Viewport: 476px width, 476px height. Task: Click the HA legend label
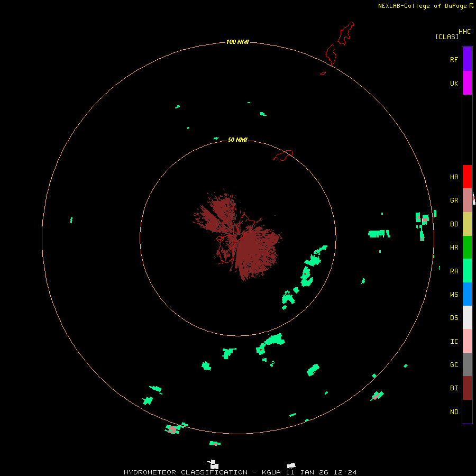click(454, 177)
